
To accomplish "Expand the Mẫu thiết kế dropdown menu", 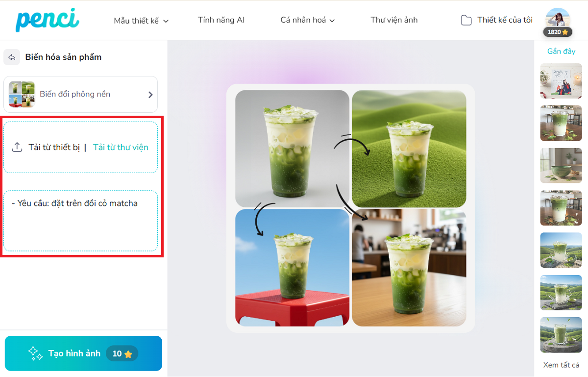I will [141, 21].
